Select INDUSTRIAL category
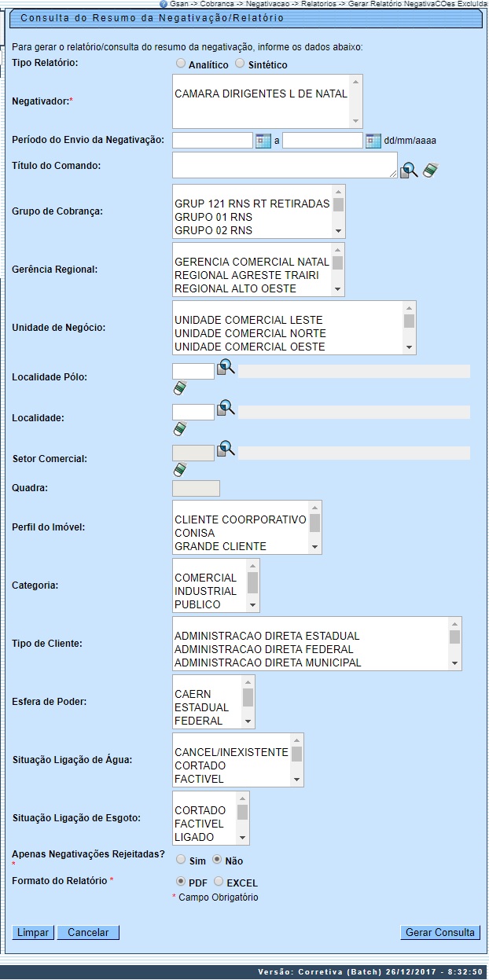Viewport: 489px width, 980px height. pyautogui.click(x=205, y=591)
